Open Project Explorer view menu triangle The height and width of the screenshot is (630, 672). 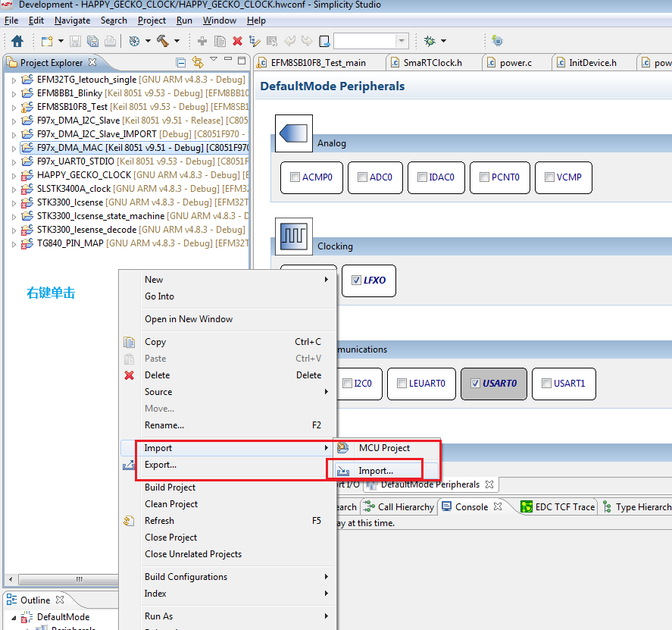click(x=214, y=58)
